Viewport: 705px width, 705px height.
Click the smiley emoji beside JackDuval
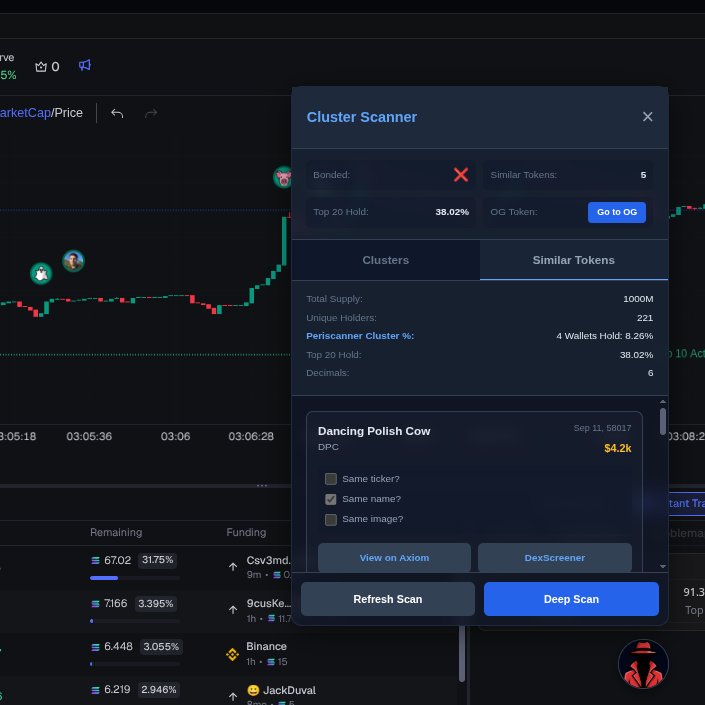(253, 690)
